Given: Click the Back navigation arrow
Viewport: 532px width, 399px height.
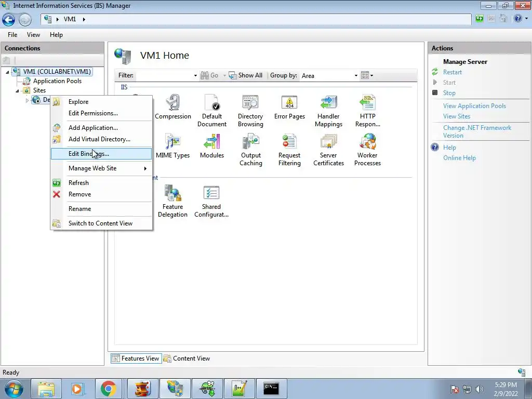Looking at the screenshot, I should [x=8, y=20].
